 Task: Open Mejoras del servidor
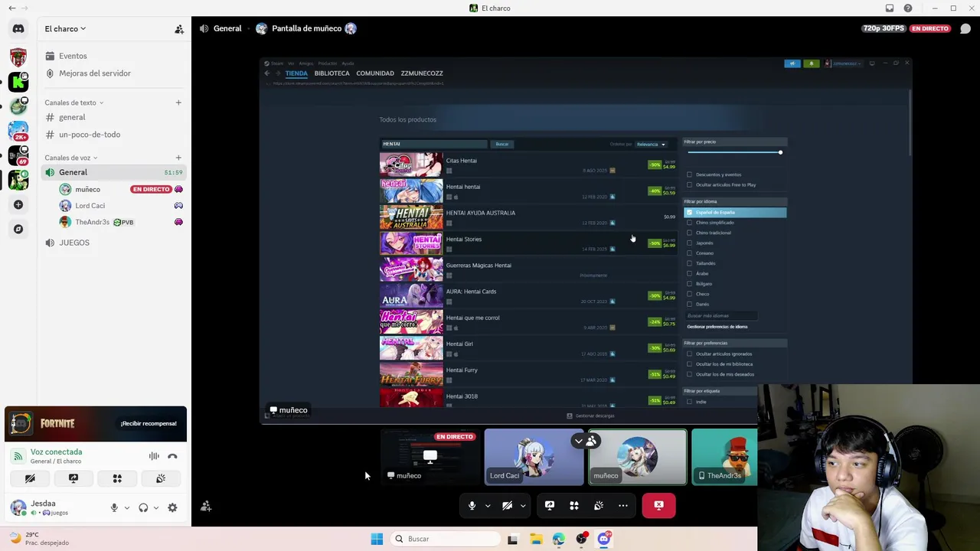pos(113,73)
